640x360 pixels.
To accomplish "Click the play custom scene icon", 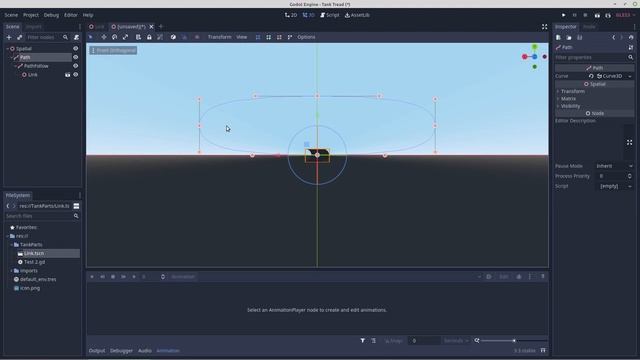I will (608, 15).
